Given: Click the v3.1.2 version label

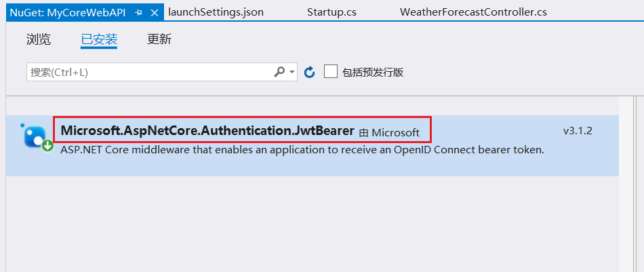Looking at the screenshot, I should pos(578,130).
